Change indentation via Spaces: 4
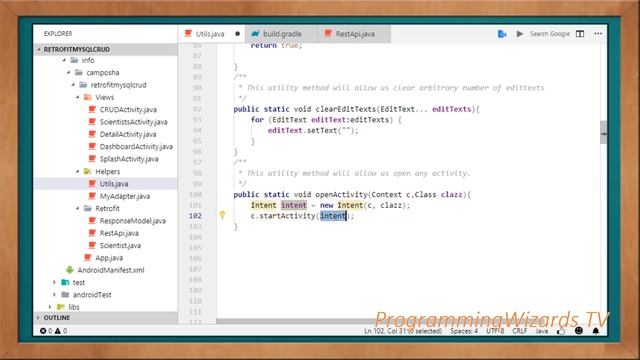Image resolution: width=640 pixels, height=360 pixels. 464,331
